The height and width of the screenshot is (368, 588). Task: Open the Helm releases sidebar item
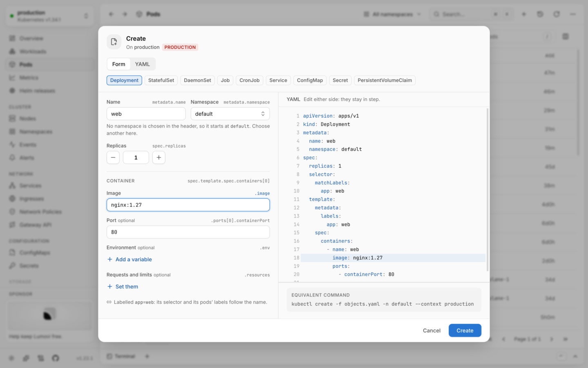pyautogui.click(x=49, y=91)
